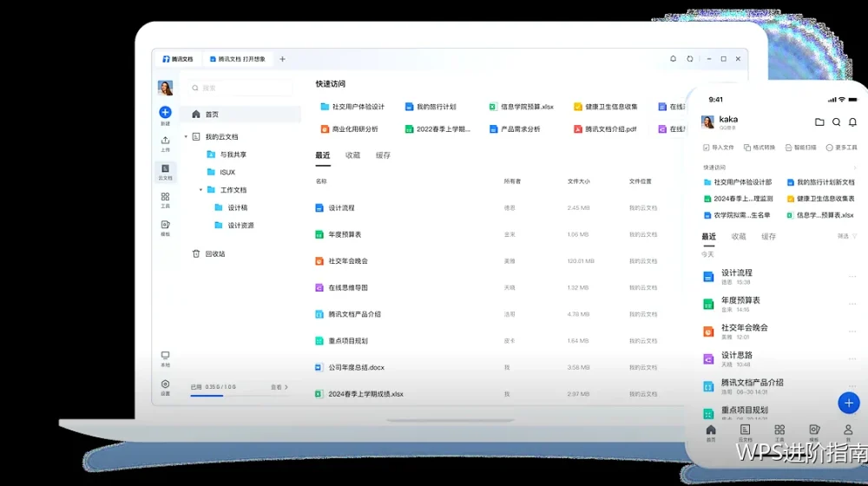Open 云文档 icon in the left rail

[x=165, y=169]
